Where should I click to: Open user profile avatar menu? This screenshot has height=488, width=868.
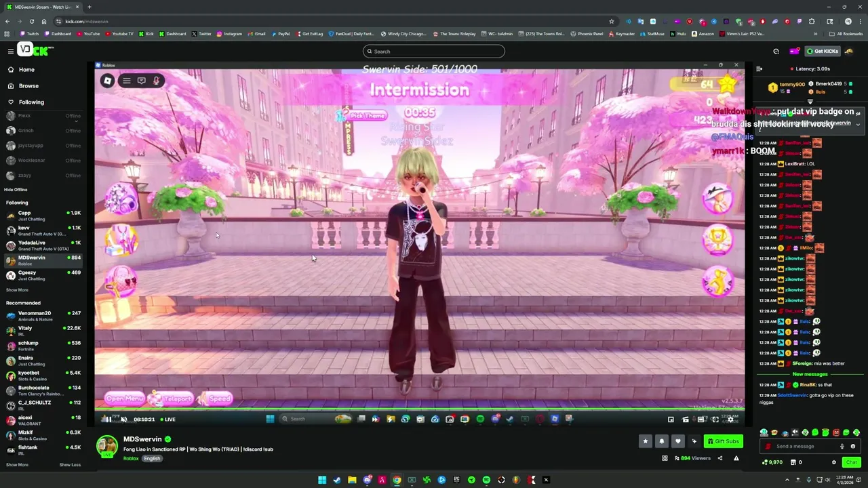click(x=849, y=51)
